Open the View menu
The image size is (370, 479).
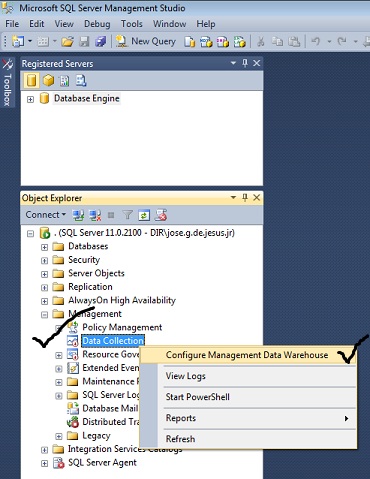pos(64,24)
